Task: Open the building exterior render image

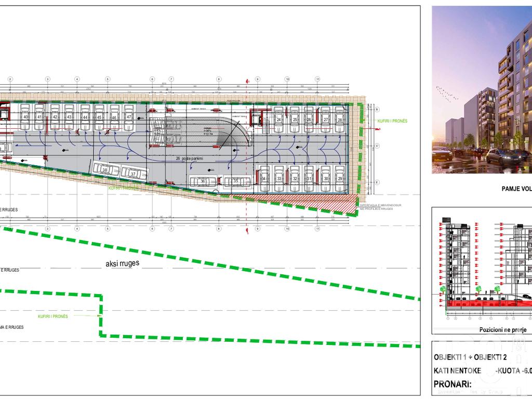Action: pos(482,90)
